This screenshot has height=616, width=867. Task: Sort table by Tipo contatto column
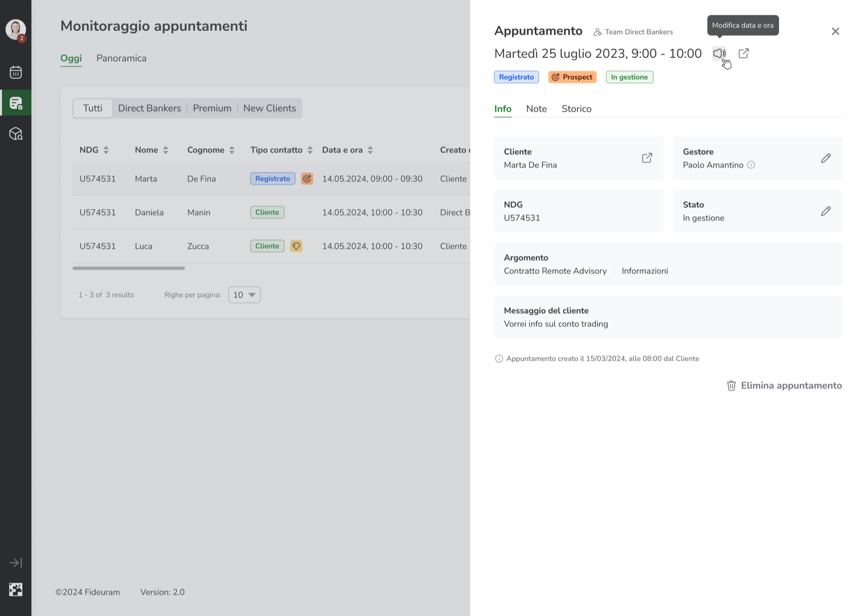click(x=310, y=150)
